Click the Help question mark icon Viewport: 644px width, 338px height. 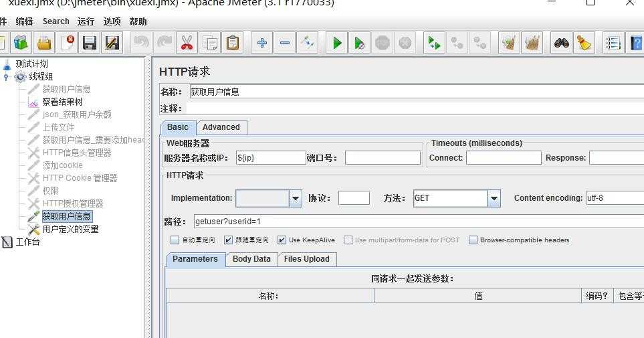(635, 43)
